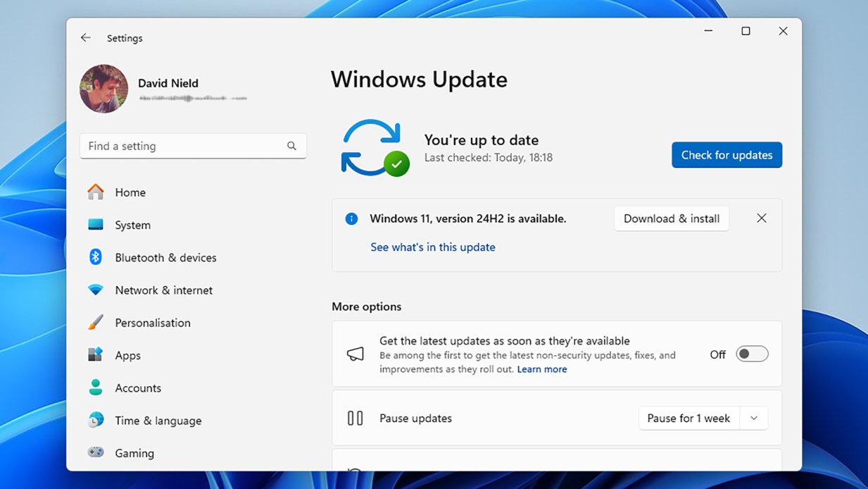The height and width of the screenshot is (489, 868).
Task: Enable getting updates as soon as available
Action: click(751, 354)
